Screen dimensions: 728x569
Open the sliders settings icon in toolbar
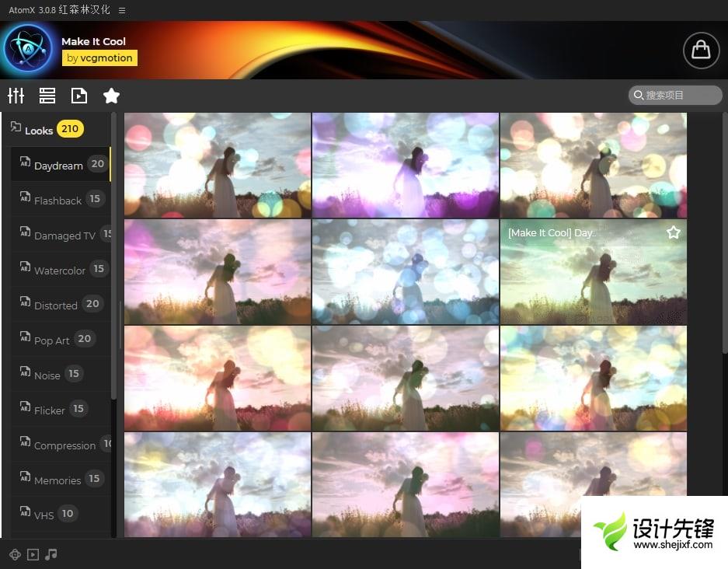pos(16,96)
